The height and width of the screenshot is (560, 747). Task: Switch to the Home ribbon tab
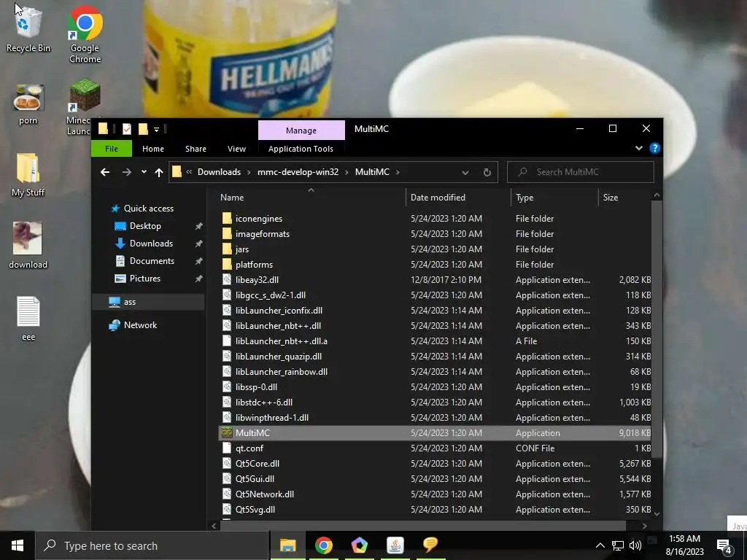click(153, 149)
